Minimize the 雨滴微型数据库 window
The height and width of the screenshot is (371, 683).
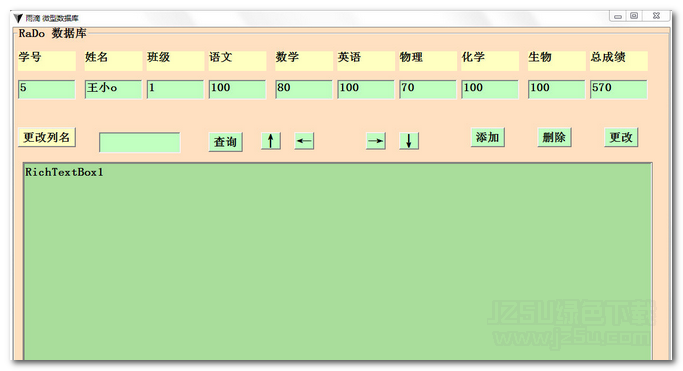tap(618, 16)
